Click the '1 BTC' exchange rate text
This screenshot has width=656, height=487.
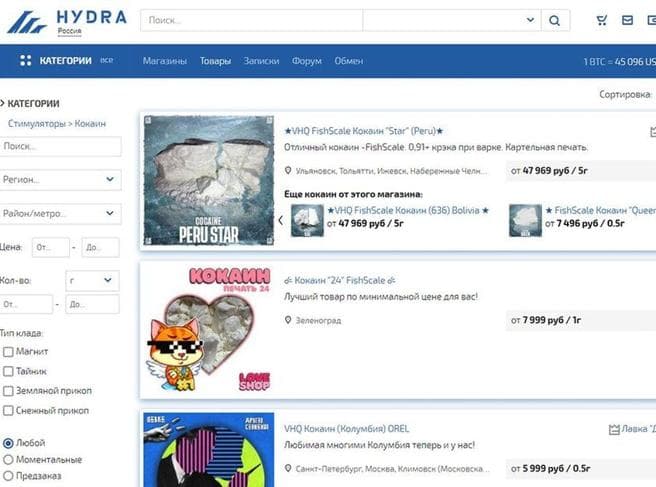620,62
